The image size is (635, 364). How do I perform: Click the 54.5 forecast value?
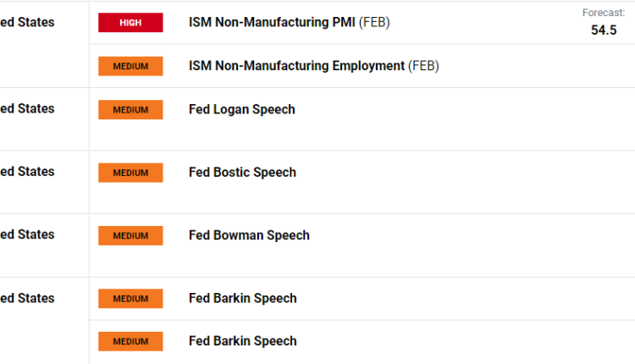click(x=604, y=30)
